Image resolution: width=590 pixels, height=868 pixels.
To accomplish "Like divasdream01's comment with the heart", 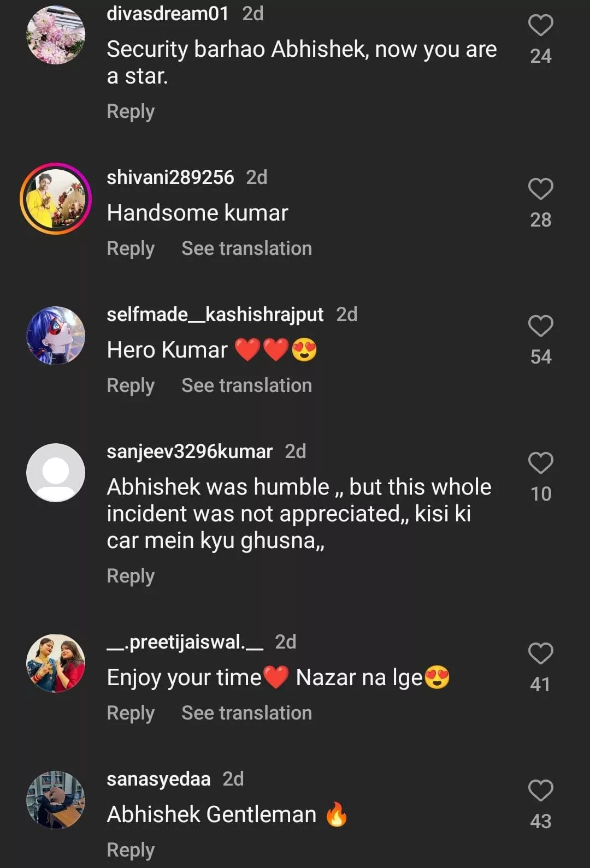I will 540,26.
